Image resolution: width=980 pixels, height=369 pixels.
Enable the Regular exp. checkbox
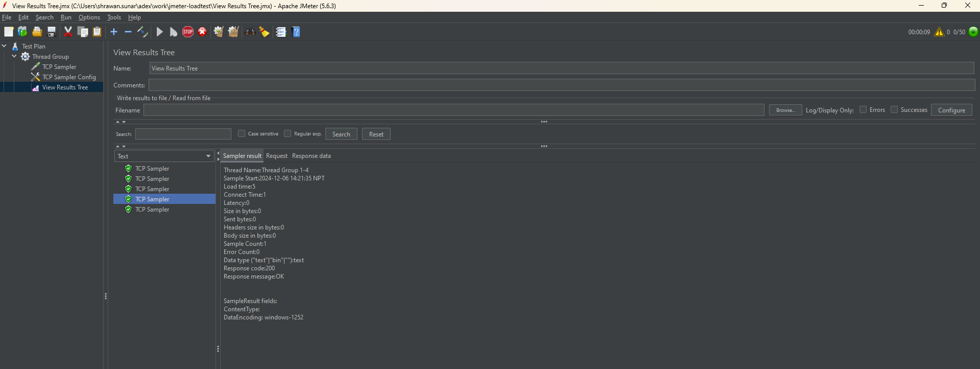coord(288,133)
